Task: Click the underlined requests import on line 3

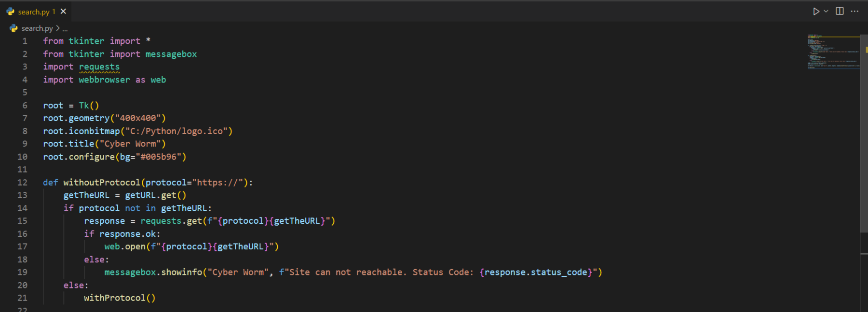Action: point(99,67)
